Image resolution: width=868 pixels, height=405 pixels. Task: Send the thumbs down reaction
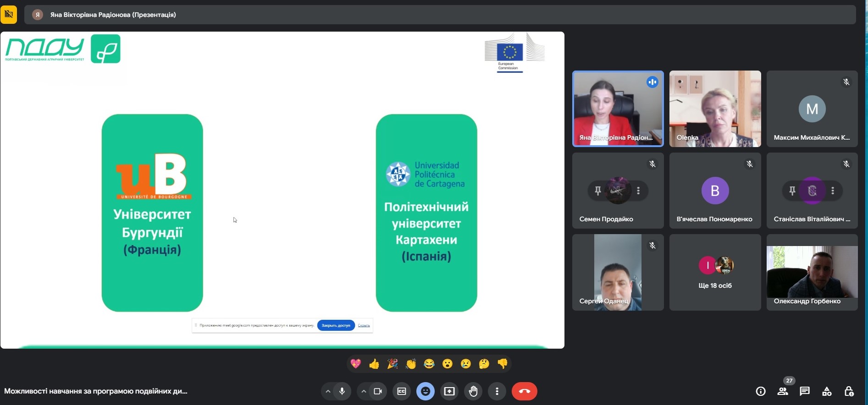(x=503, y=364)
